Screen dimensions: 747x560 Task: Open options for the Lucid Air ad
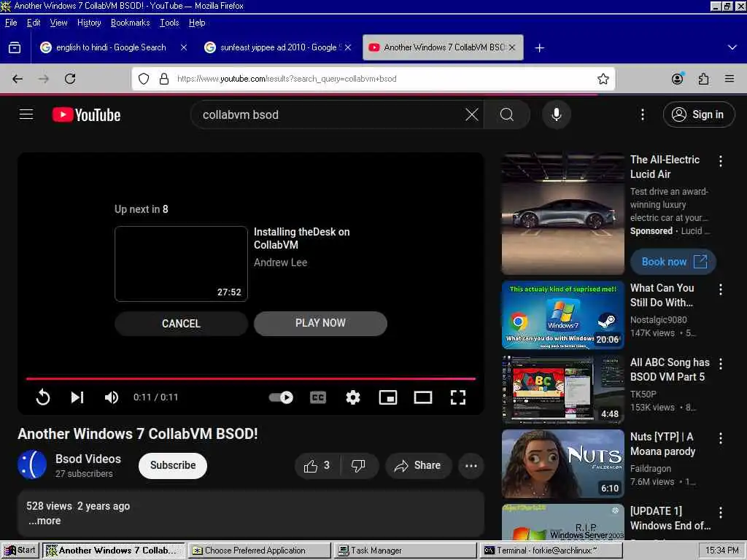pyautogui.click(x=720, y=161)
